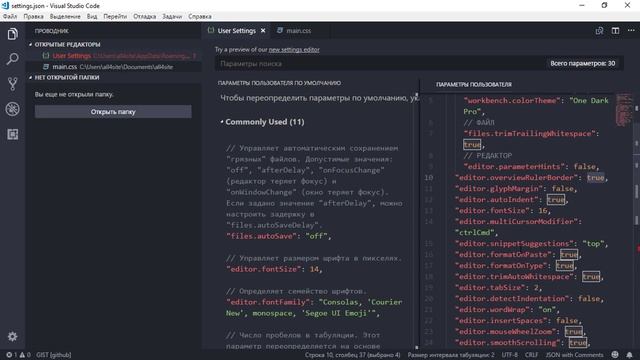The height and width of the screenshot is (360, 640).
Task: Click the "editor.wordWrap": "on" line
Action: point(507,310)
